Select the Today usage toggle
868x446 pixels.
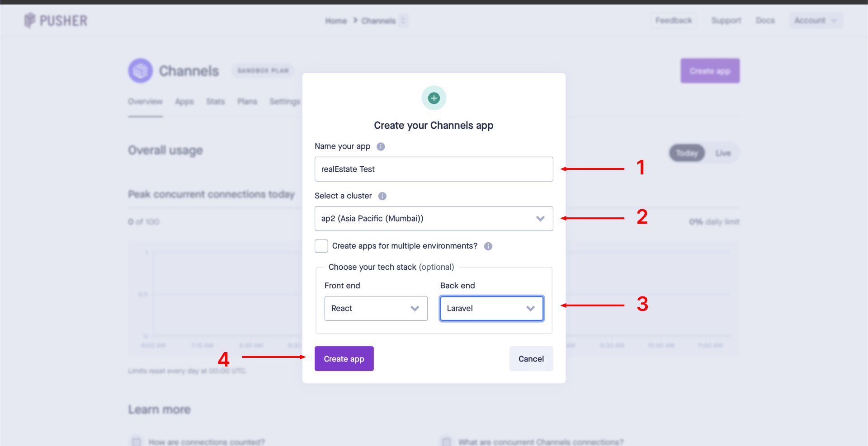pyautogui.click(x=687, y=153)
